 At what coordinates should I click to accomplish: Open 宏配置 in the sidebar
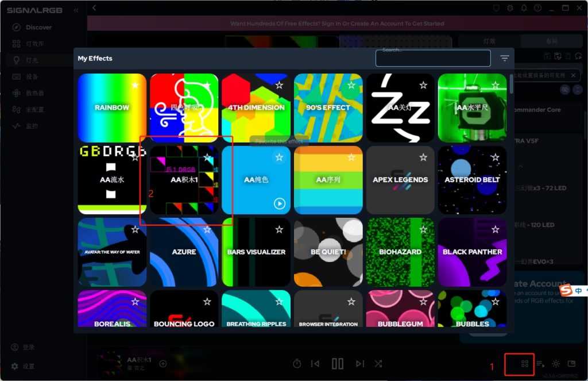click(x=35, y=110)
